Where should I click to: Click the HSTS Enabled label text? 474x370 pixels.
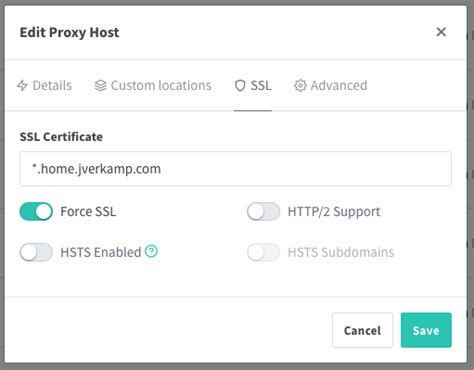[x=101, y=252]
